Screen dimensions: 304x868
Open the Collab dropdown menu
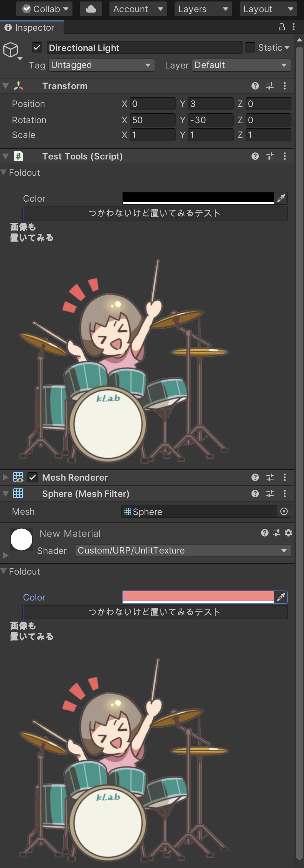(44, 9)
